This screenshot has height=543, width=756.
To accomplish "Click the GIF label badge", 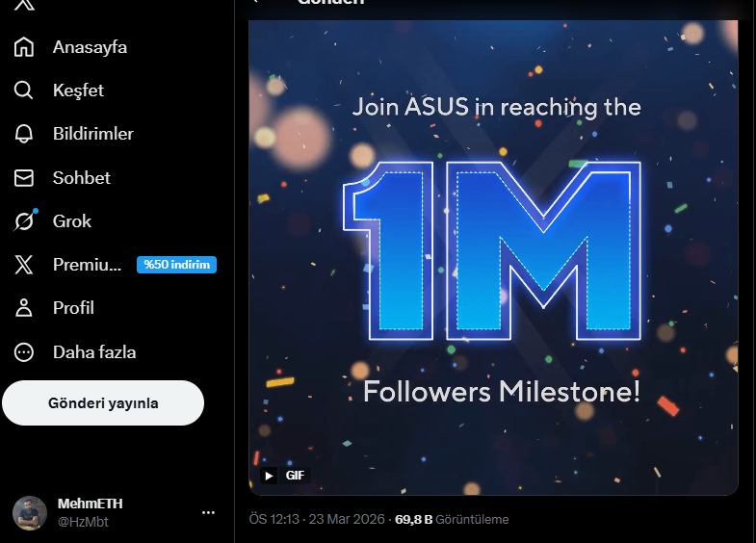I will 295,476.
